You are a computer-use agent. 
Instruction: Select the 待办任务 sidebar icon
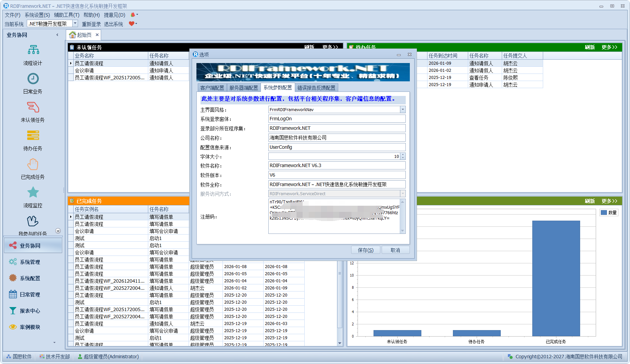pos(33,136)
